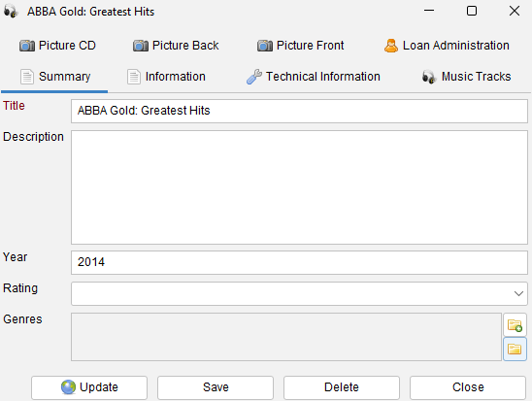Click the add-genre folder icon with green plus
This screenshot has width=532, height=401.
click(x=515, y=325)
